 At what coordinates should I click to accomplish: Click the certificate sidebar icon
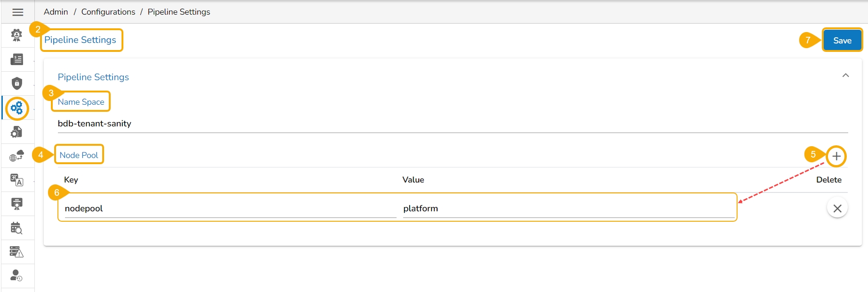click(17, 204)
